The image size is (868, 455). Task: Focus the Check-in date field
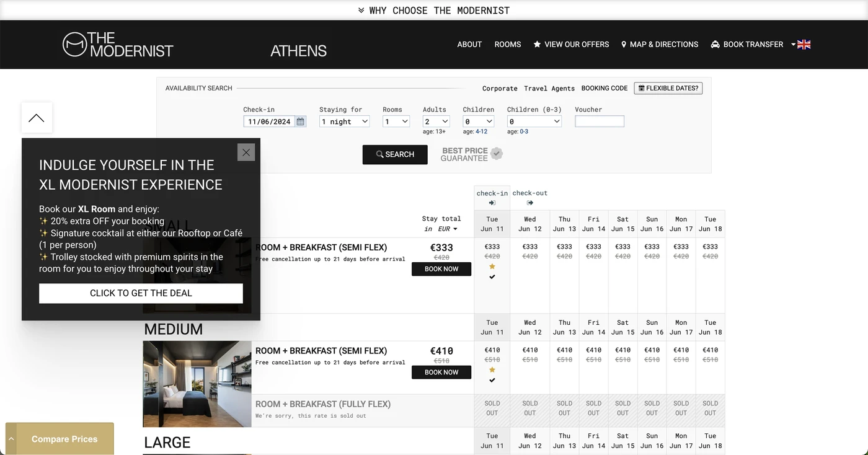pyautogui.click(x=270, y=121)
